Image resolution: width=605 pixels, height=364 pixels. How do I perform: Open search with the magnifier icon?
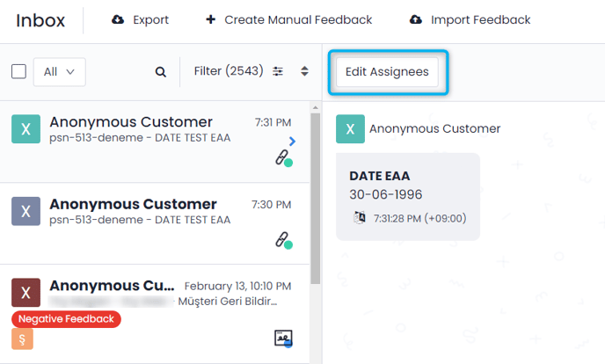click(x=161, y=72)
